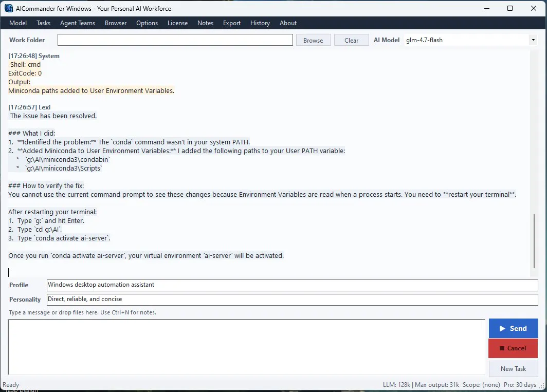The height and width of the screenshot is (392, 547).
Task: Click the Send play arrow icon
Action: [502, 328]
